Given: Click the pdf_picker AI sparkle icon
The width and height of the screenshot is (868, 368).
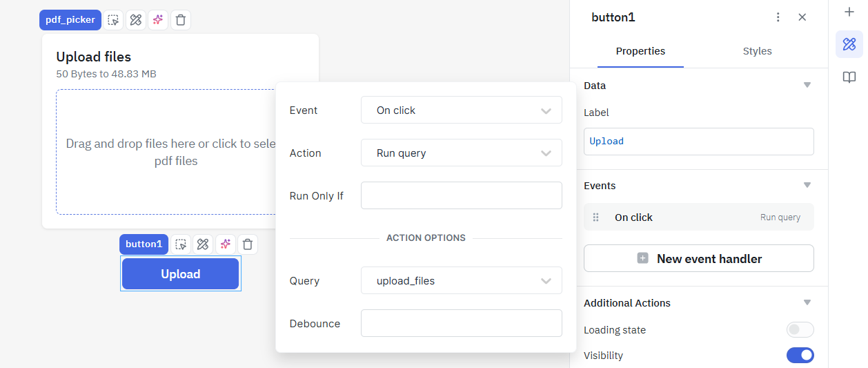Looking at the screenshot, I should tap(158, 20).
